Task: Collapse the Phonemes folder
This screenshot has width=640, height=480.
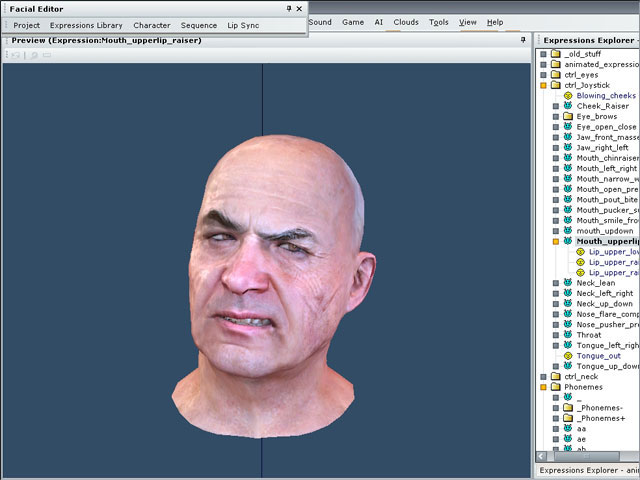Action: tap(544, 387)
